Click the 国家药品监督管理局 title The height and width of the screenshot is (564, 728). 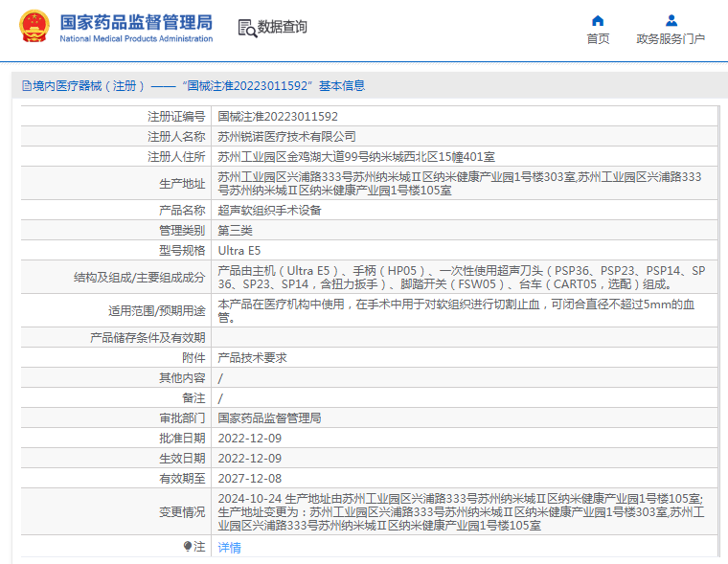[136, 22]
